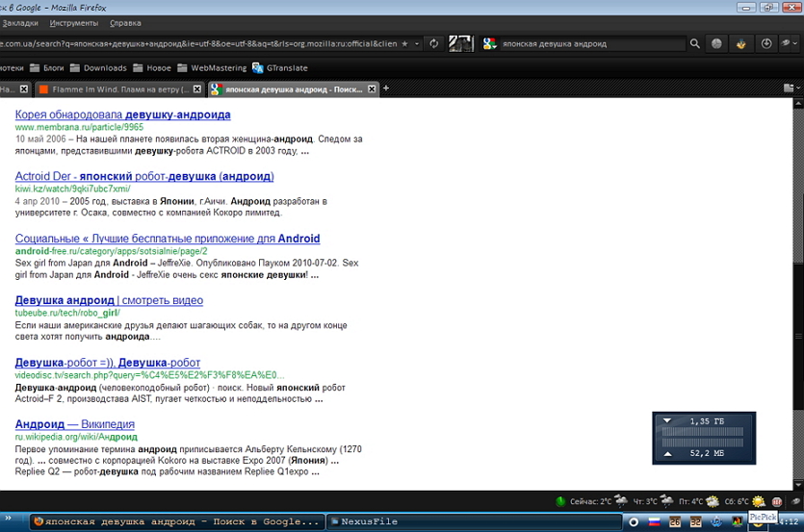Open Социальные Лучшие бесплатные приложение link
Screen dimensions: 804x532
(168, 239)
